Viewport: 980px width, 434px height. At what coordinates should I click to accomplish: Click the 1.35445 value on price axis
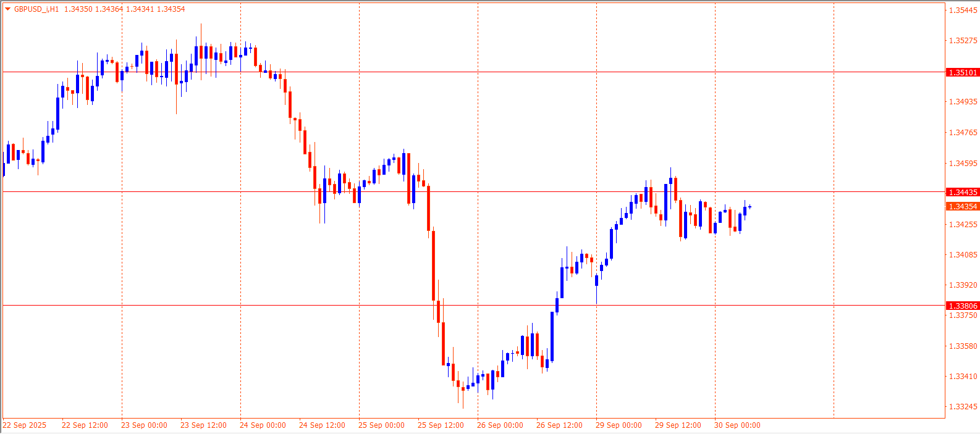(963, 10)
